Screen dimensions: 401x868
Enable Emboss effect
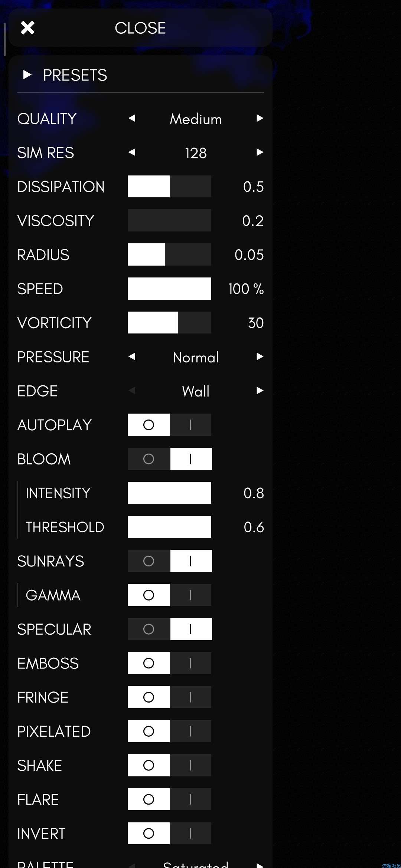[190, 663]
